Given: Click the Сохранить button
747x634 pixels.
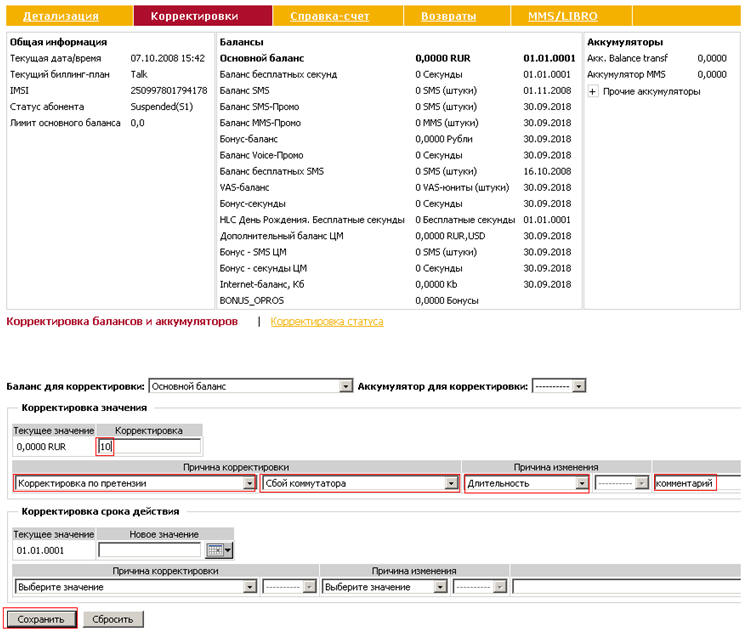Looking at the screenshot, I should (x=40, y=619).
